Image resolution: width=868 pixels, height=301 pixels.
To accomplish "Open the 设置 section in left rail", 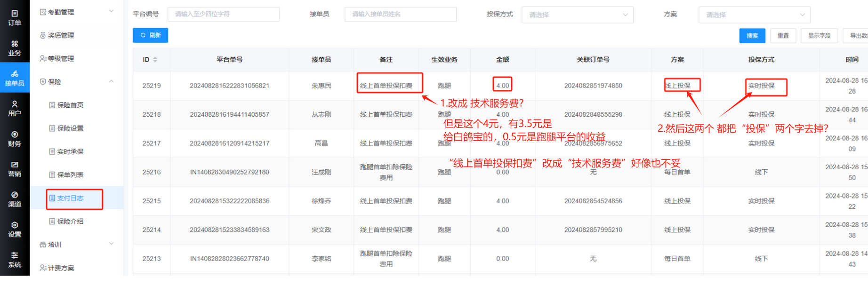I will pyautogui.click(x=15, y=229).
